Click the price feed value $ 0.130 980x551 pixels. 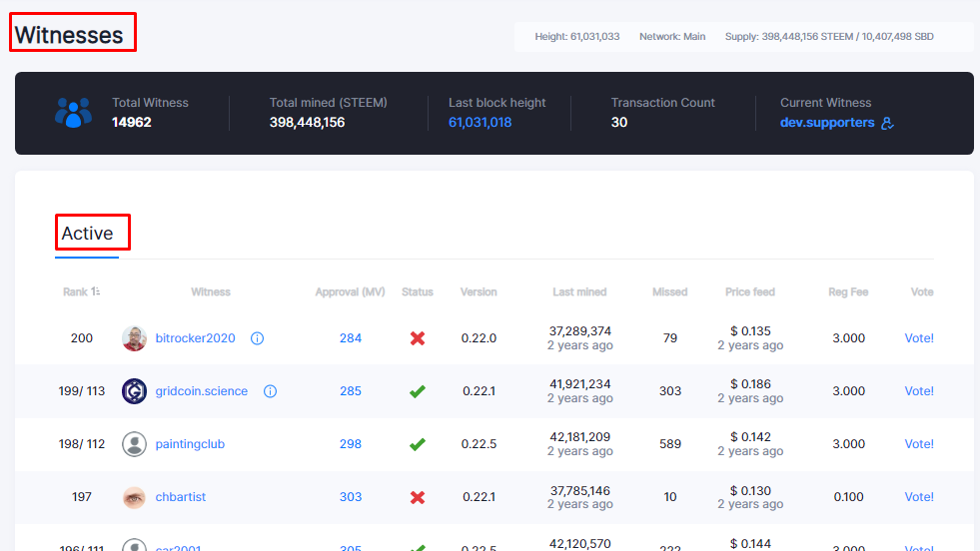pyautogui.click(x=750, y=490)
